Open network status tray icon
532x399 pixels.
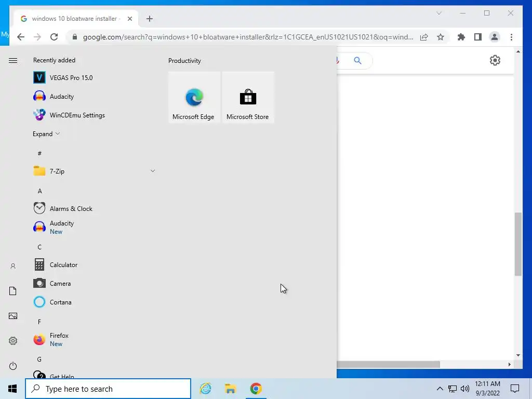[x=453, y=389]
